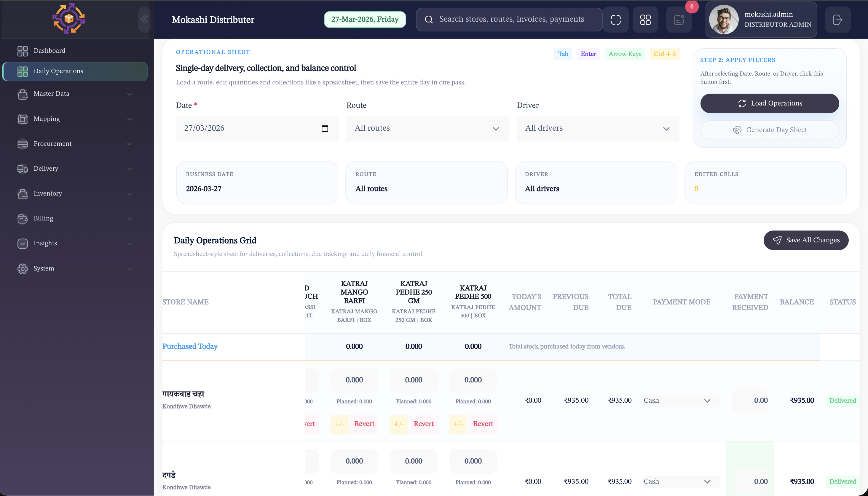The image size is (868, 496).
Task: Revert the Katraj Pedhe 500 quantity
Action: pyautogui.click(x=483, y=424)
